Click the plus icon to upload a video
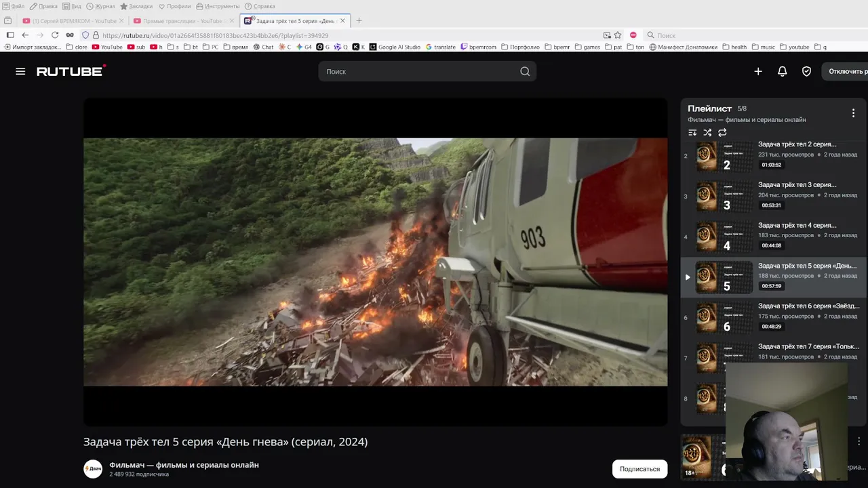The width and height of the screenshot is (868, 488). tap(758, 71)
